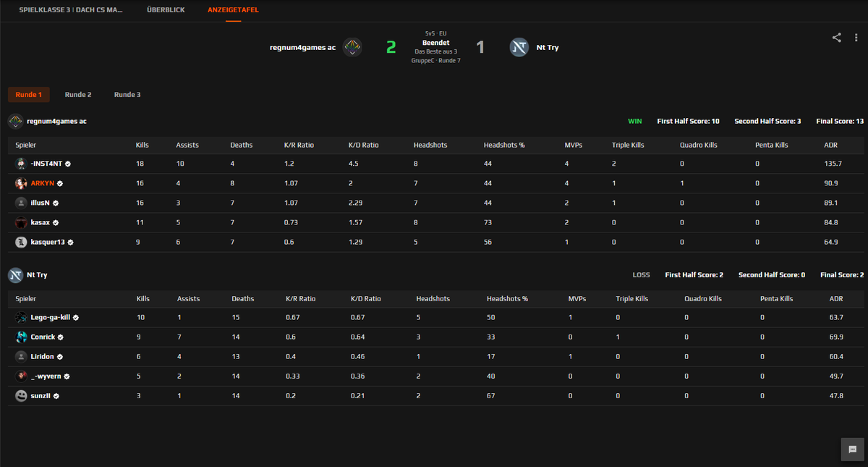Click the LOSS label for Nt Try
This screenshot has height=467, width=868.
click(x=642, y=275)
